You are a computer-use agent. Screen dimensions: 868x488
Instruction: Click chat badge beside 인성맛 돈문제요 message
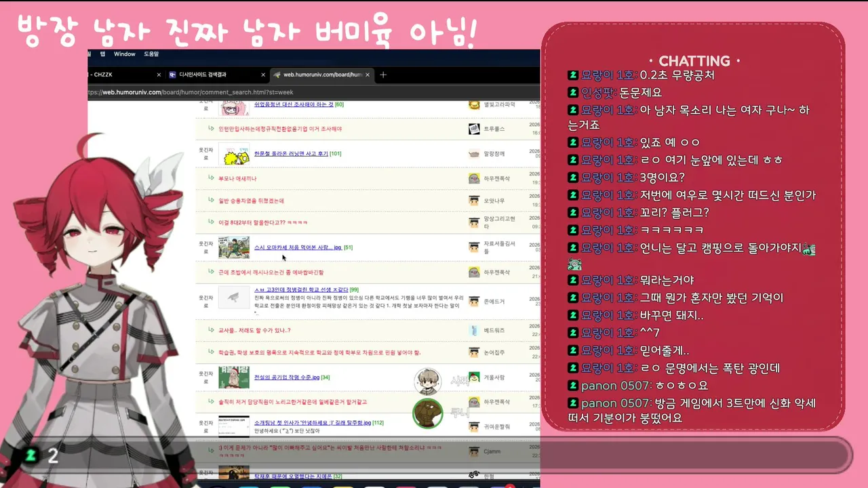[573, 93]
